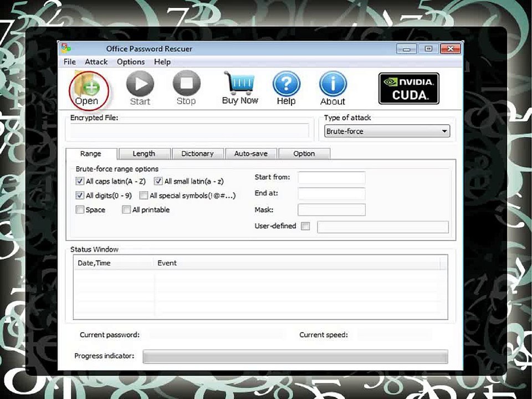Screen dimensions: 532x399
Task: Enable All special symbols checkbox
Action: 144,196
